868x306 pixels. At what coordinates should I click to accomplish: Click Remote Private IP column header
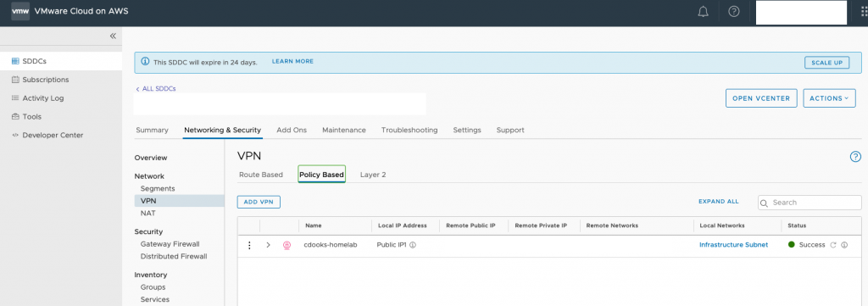(541, 225)
